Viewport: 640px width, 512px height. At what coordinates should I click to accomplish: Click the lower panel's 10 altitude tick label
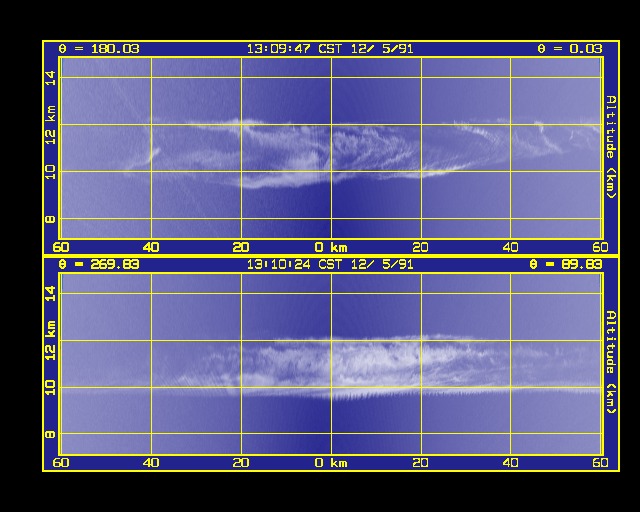[x=50, y=387]
